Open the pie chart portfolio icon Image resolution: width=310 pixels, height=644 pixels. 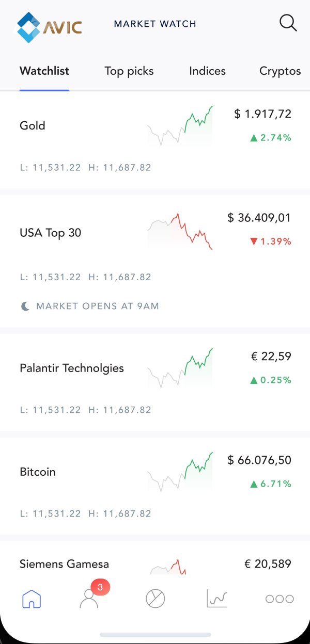tap(155, 599)
